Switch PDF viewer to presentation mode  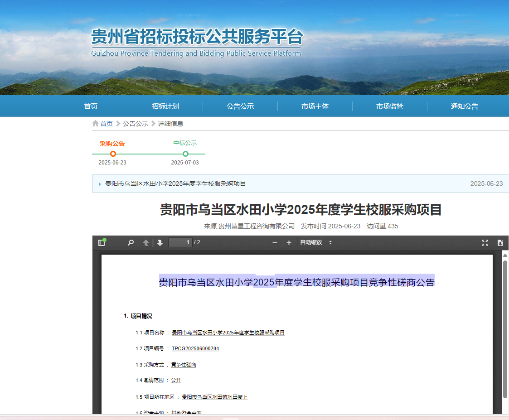485,243
